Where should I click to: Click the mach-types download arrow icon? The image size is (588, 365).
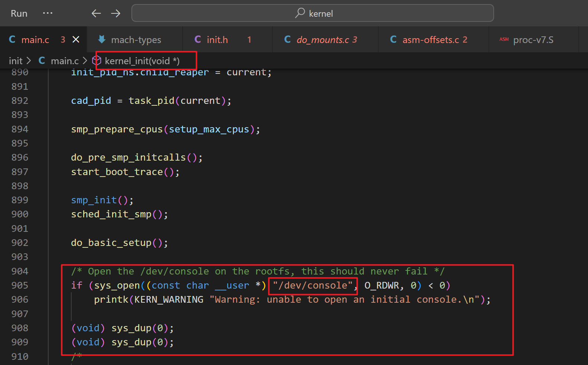click(101, 39)
